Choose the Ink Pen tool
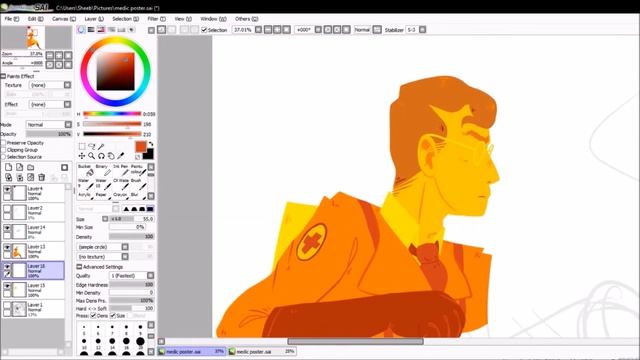Viewport: 640px width, 360px height. click(120, 170)
